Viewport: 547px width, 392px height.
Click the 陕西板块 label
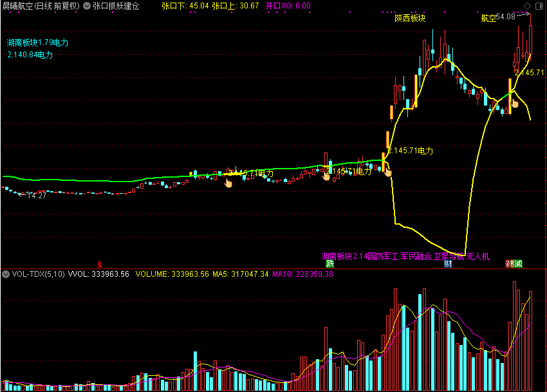click(x=410, y=18)
